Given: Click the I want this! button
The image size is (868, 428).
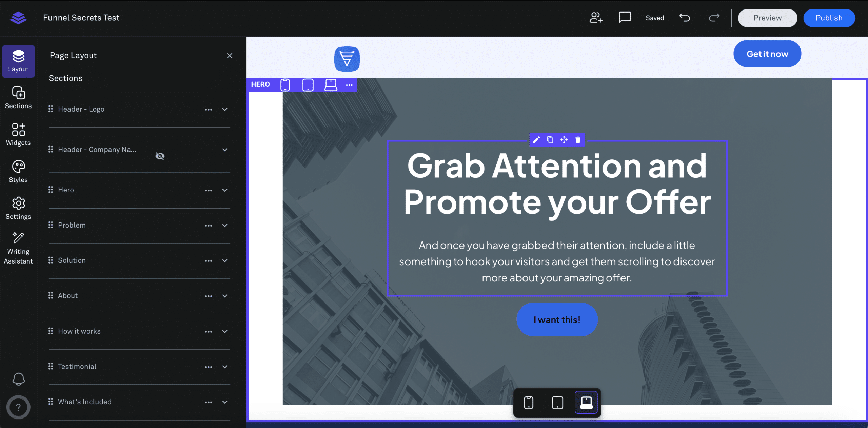Looking at the screenshot, I should coord(557,319).
